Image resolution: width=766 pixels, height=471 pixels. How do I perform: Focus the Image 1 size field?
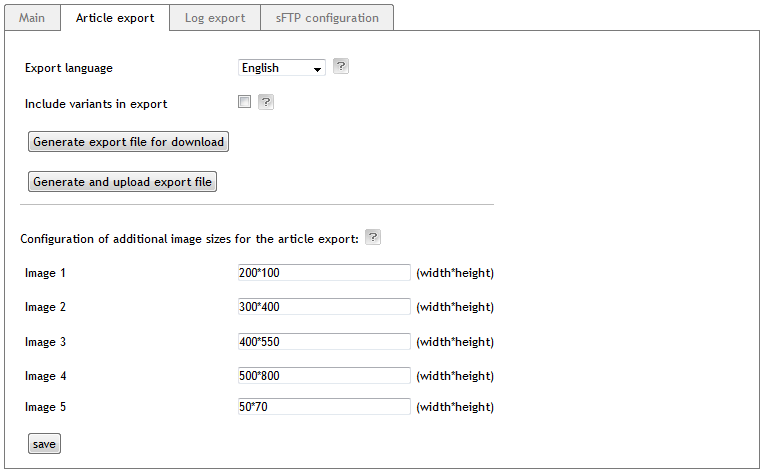(324, 272)
